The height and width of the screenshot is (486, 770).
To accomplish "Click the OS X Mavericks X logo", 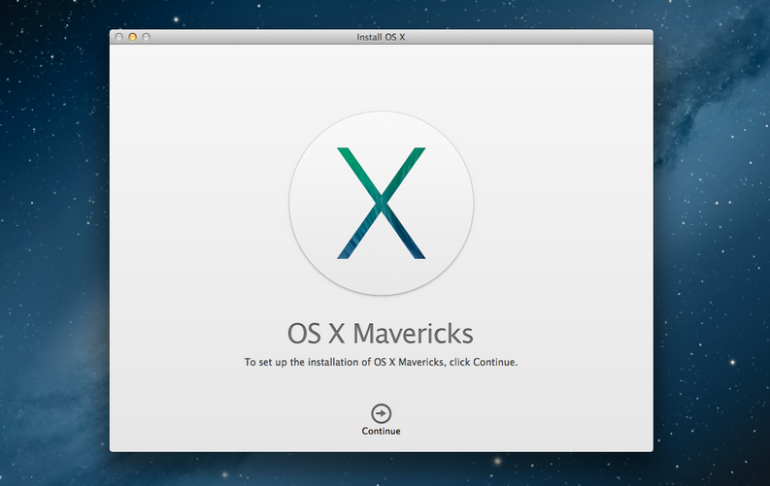I will [381, 203].
